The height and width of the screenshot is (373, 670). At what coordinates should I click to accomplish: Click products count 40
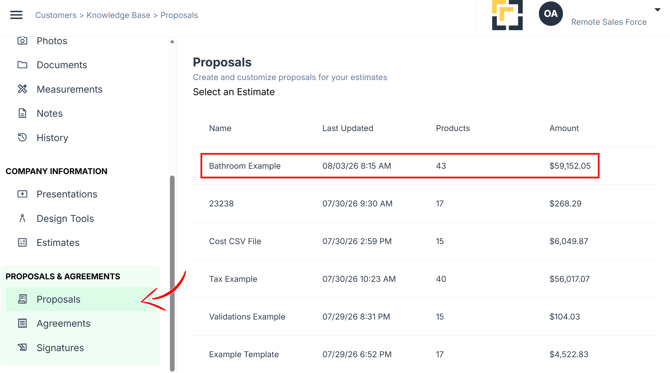pos(441,279)
